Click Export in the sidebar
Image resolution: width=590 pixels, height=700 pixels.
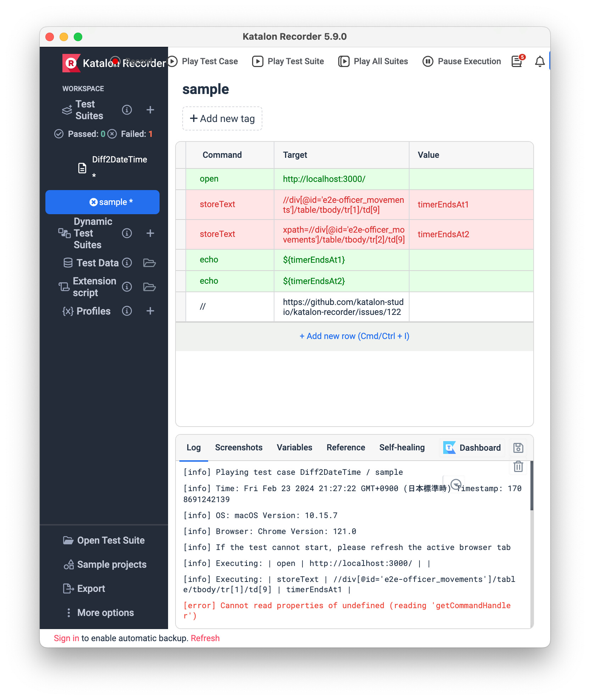[x=84, y=589]
